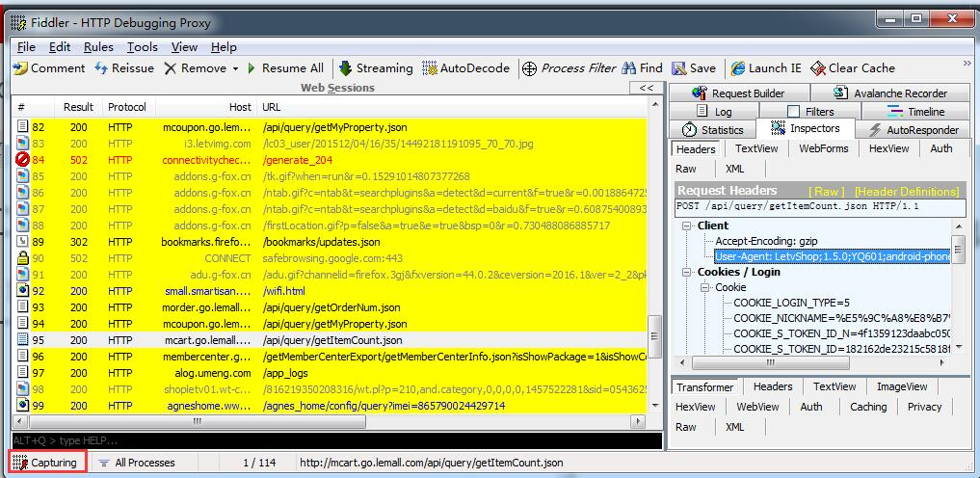This screenshot has width=980, height=478.
Task: Select session 90 lock icon
Action: pos(22,258)
